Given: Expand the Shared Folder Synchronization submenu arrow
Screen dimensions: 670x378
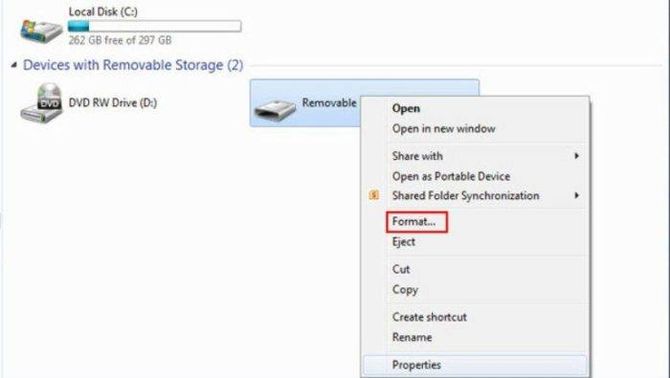Looking at the screenshot, I should click(576, 196).
